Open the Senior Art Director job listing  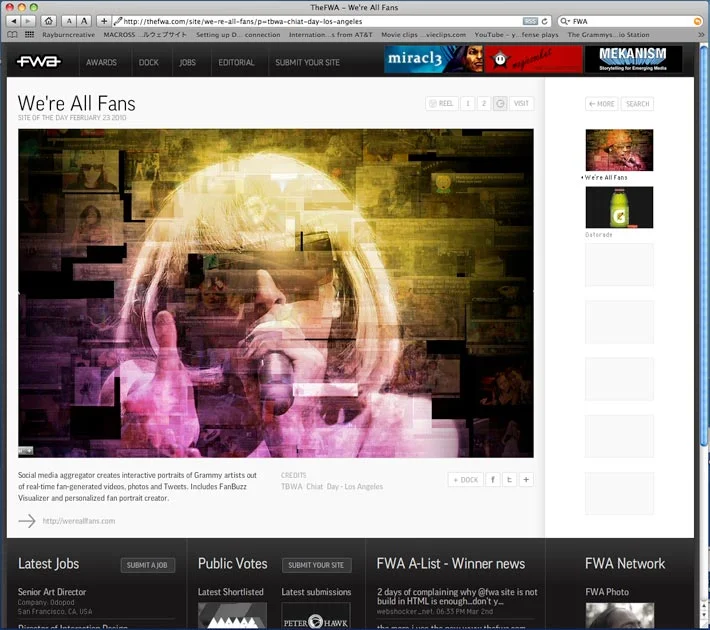pyautogui.click(x=52, y=592)
